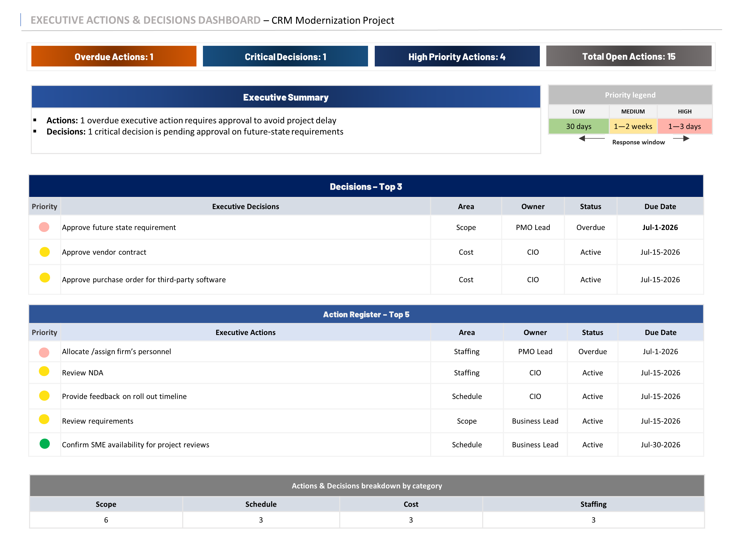Click the Executive Actions column header
747x560 pixels.
coord(246,332)
